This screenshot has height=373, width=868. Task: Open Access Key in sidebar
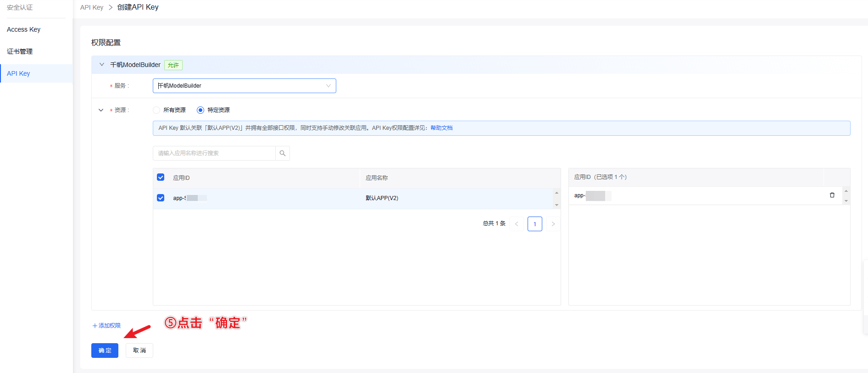pyautogui.click(x=24, y=29)
